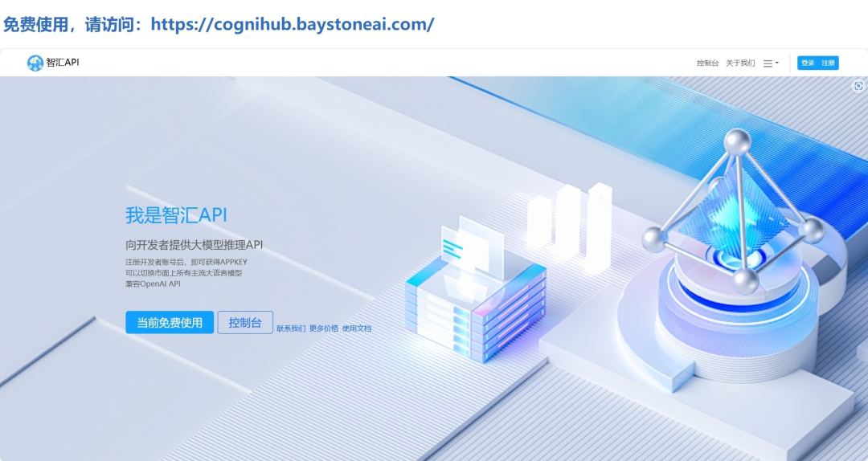This screenshot has width=868, height=461.
Task: Open 控制台 in the top navigation bar
Action: pos(707,63)
